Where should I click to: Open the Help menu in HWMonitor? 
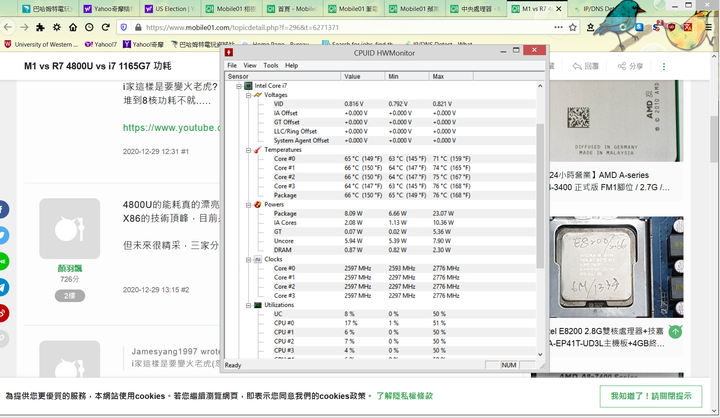(291, 66)
